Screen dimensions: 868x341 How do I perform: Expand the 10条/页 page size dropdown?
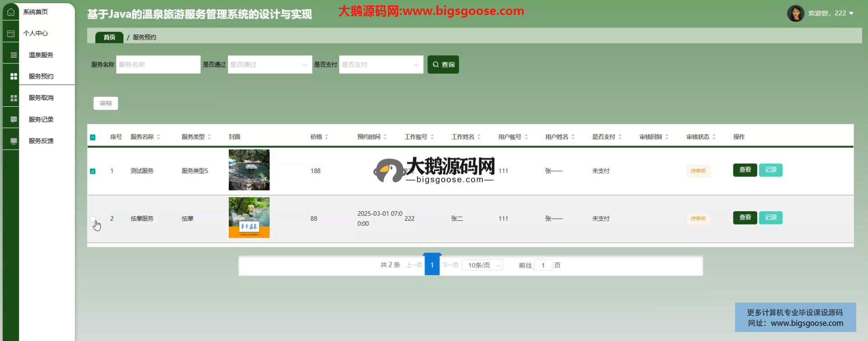482,265
